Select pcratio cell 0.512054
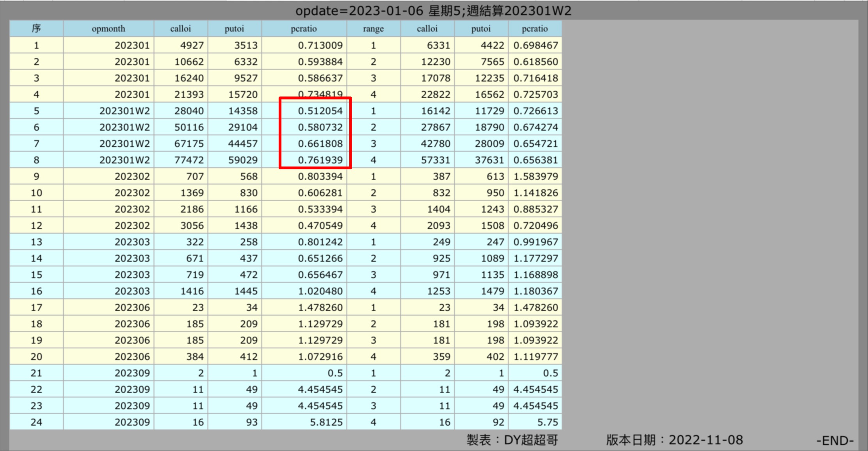868x451 pixels. tap(320, 111)
